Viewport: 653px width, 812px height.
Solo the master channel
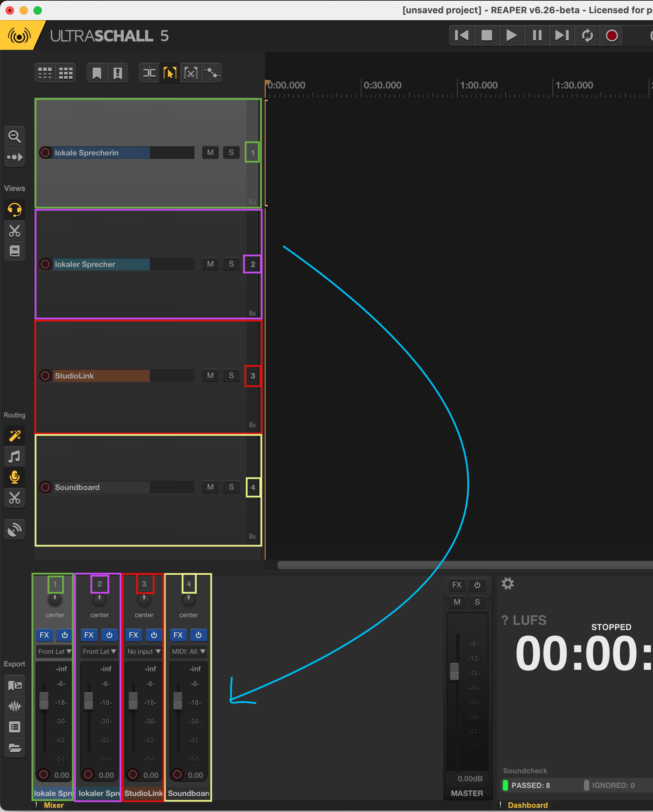(x=477, y=602)
